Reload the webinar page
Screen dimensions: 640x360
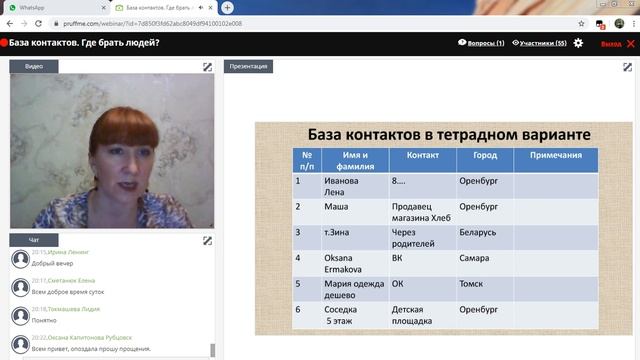(38, 24)
